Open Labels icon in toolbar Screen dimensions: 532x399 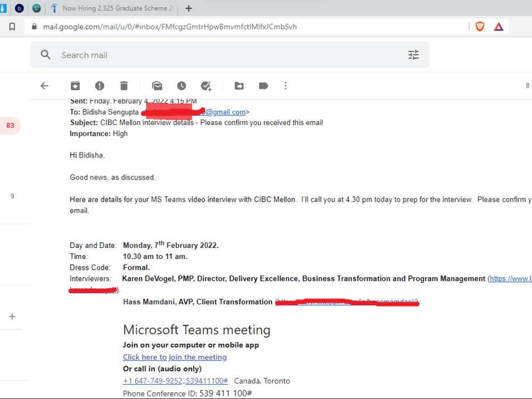[264, 86]
